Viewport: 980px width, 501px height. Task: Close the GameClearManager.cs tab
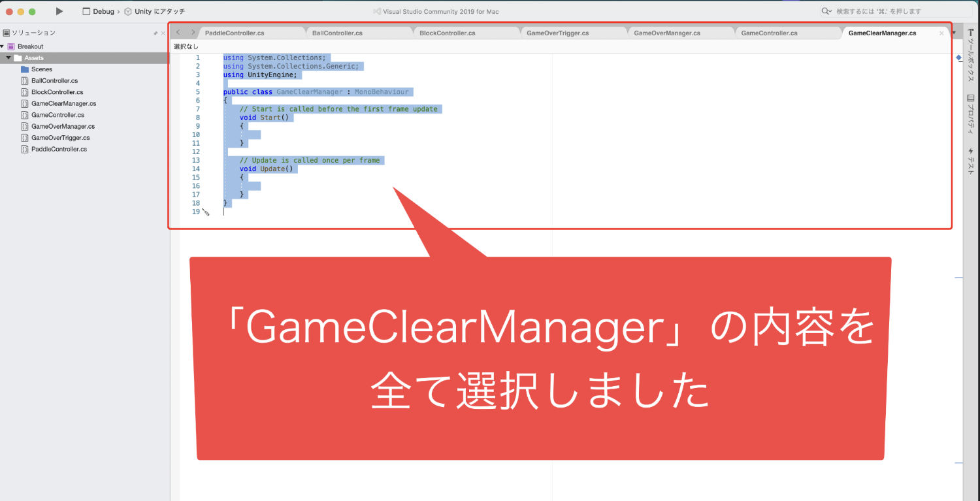941,33
